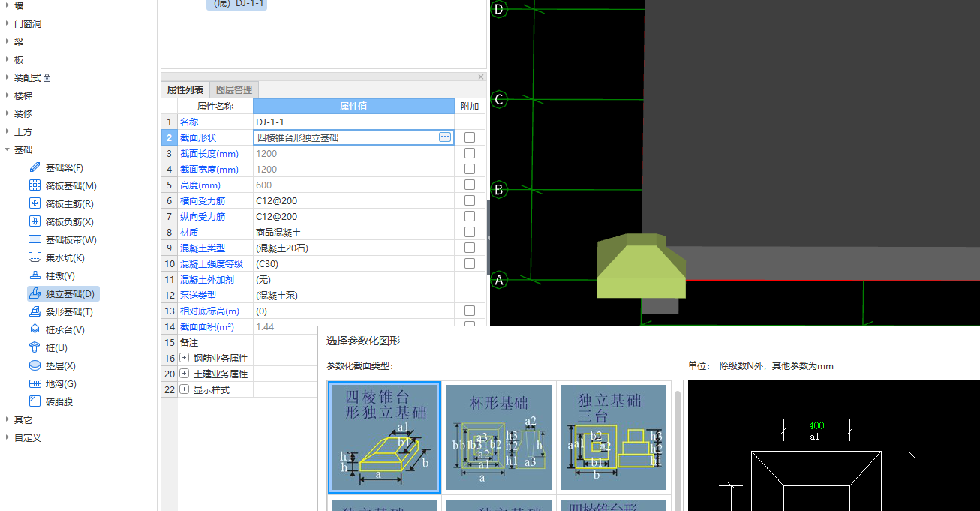
Task: Select the 基础梁(F) foundation beam icon
Action: [35, 167]
